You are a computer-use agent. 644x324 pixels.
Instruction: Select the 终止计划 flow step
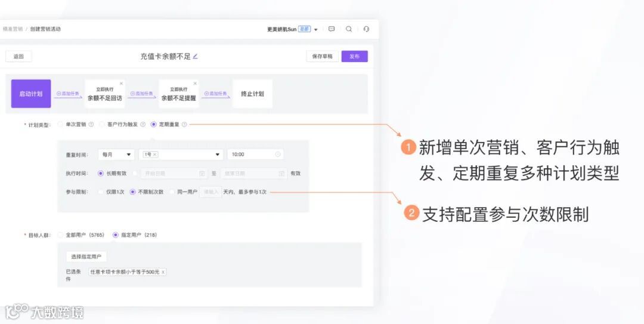coord(252,94)
